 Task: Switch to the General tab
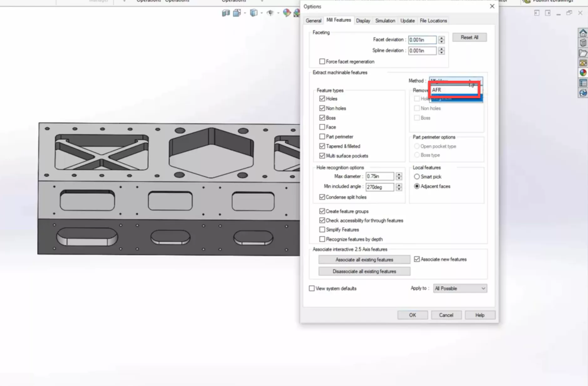point(314,21)
